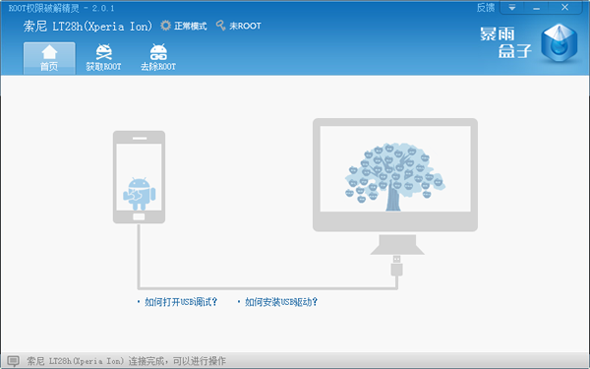
Task: Open the 如何打开USB调试? help link
Action: coord(181,302)
